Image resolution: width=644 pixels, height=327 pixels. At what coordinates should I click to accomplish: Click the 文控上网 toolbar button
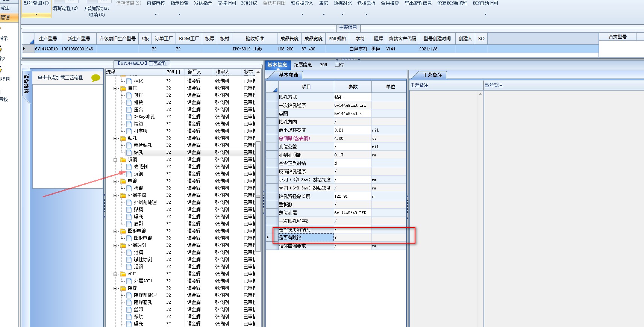(227, 3)
